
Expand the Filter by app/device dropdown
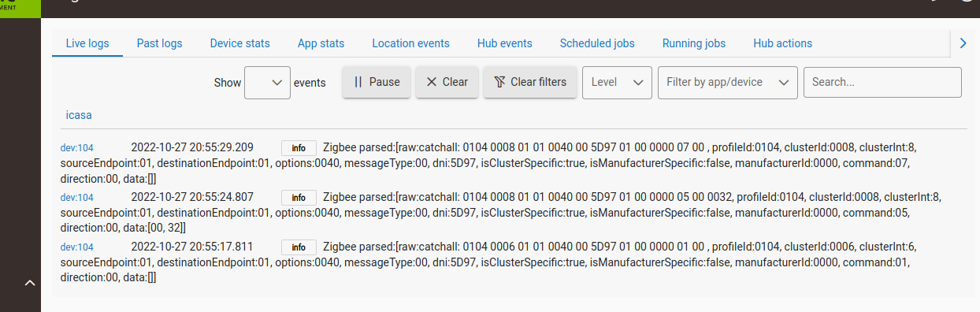[728, 82]
